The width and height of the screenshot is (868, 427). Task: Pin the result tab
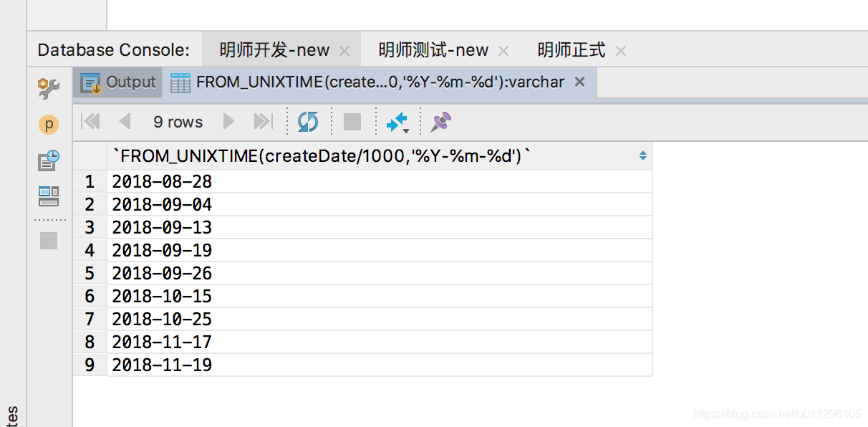440,122
